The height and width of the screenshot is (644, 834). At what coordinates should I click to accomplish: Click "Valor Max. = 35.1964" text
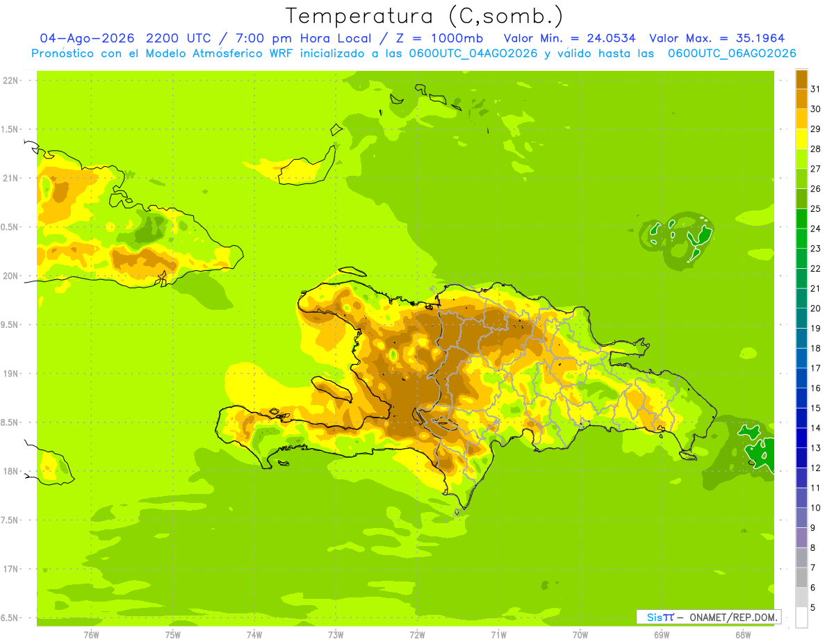717,38
